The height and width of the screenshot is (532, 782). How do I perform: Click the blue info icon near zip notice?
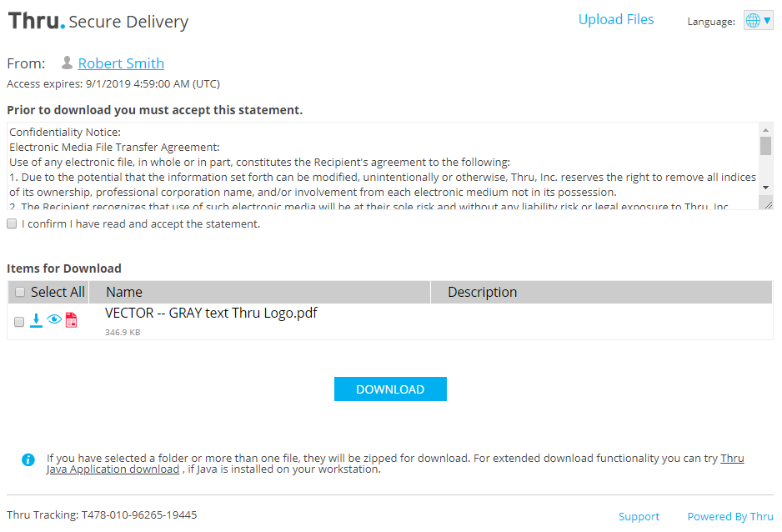pyautogui.click(x=28, y=459)
